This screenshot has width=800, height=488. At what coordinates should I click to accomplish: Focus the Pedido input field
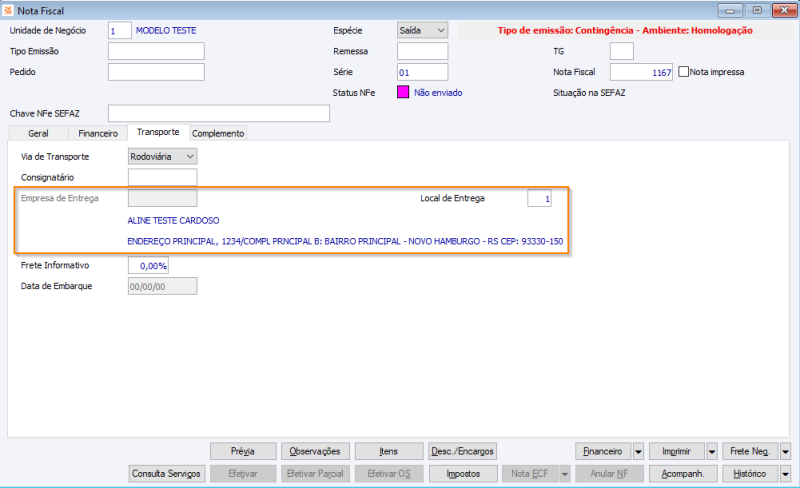pos(156,72)
